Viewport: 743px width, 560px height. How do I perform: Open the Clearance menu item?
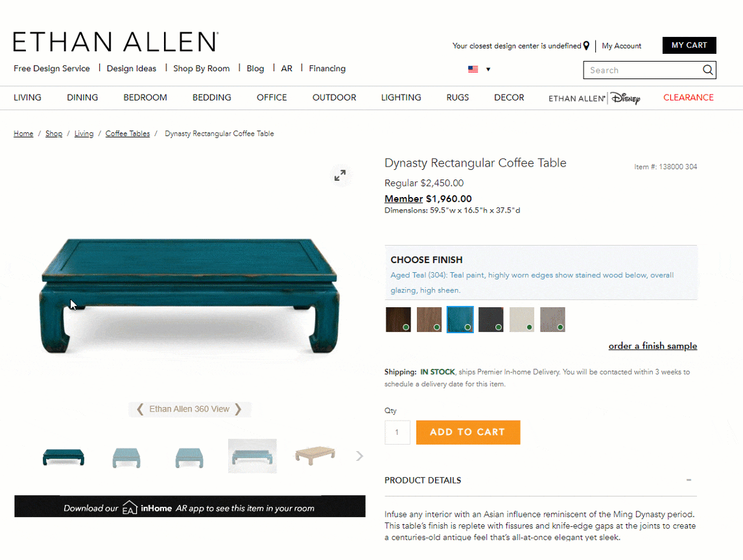coord(688,98)
